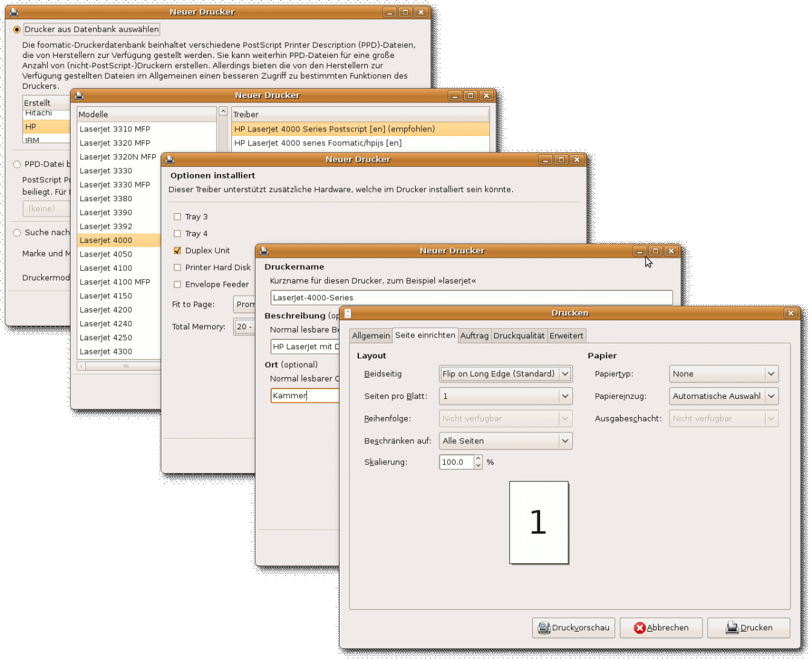
Task: Click the page preview thumbnail
Action: (x=539, y=523)
